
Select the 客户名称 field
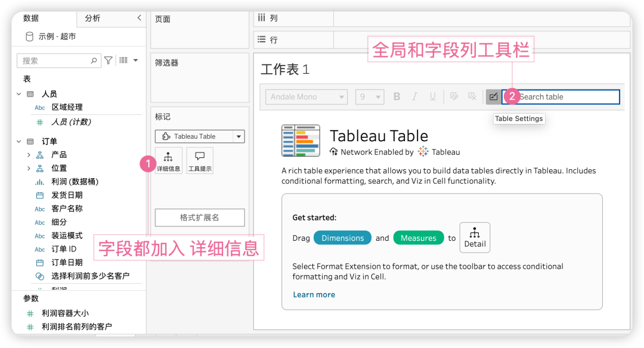(x=67, y=209)
